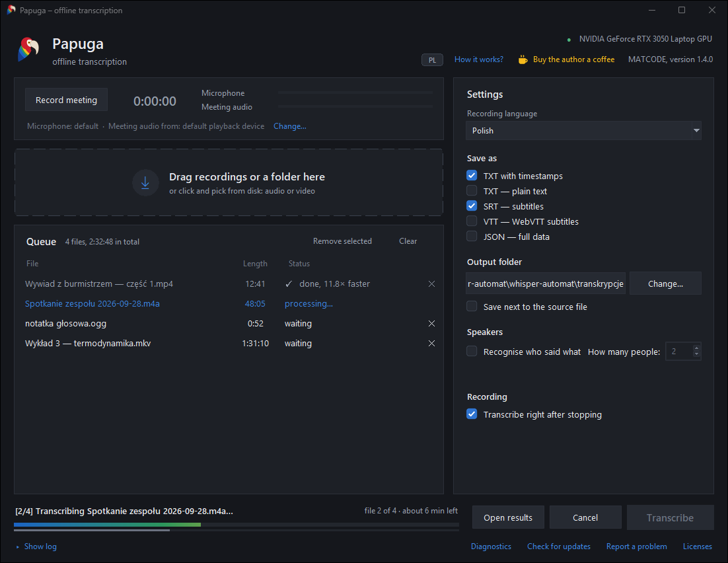Click the green GPU status dot
The image size is (728, 563).
[569, 40]
